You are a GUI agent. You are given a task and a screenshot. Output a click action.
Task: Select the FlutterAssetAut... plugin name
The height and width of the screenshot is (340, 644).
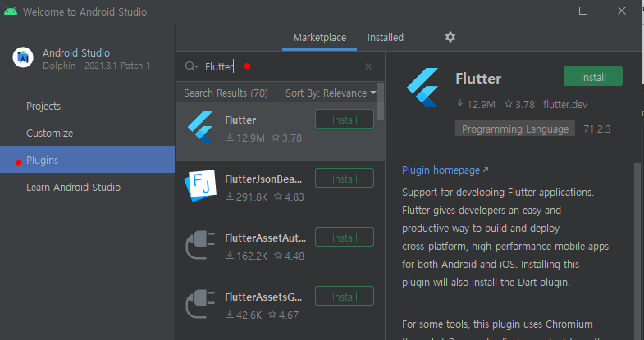coord(265,238)
